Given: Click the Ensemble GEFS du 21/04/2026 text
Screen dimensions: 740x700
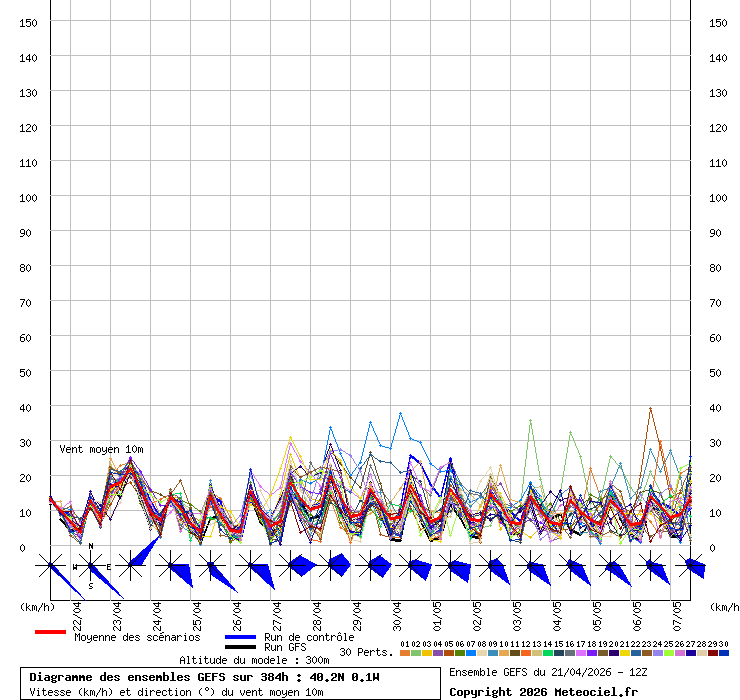Looking at the screenshot, I should pyautogui.click(x=549, y=672).
